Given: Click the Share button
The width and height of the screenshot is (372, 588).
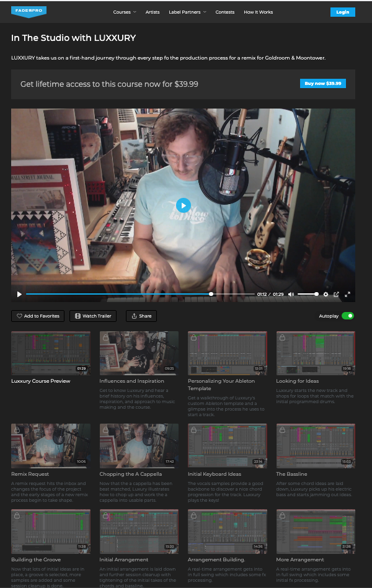Looking at the screenshot, I should coord(141,316).
